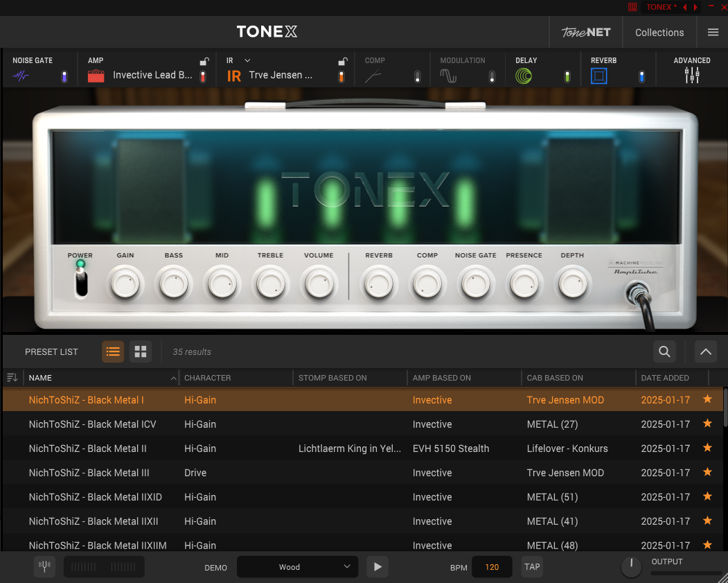Enable the Comp on/off switch
Screen dimensions: 728x583
point(418,77)
